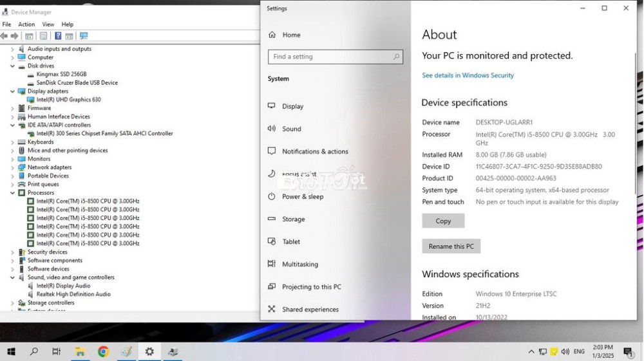Collapse the Display adapters node
Screen dimensions: 644x361
(12, 91)
